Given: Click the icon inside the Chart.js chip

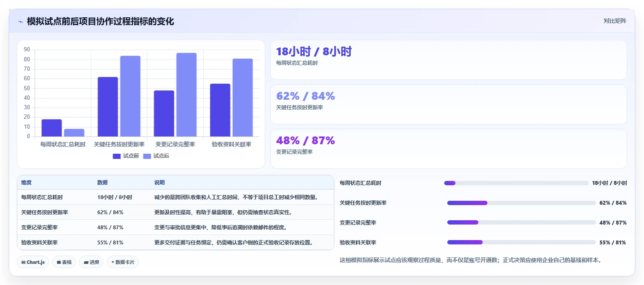Looking at the screenshot, I should point(23,262).
